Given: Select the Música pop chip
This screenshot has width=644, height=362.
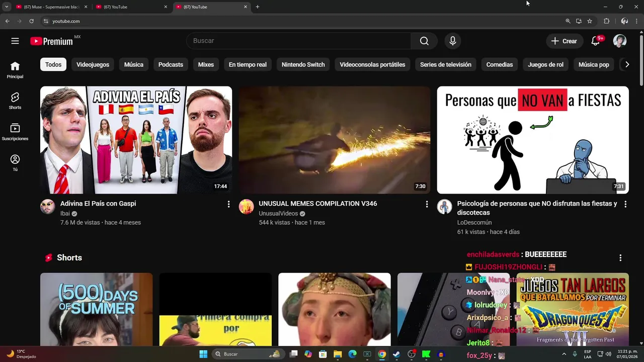Looking at the screenshot, I should point(594,64).
